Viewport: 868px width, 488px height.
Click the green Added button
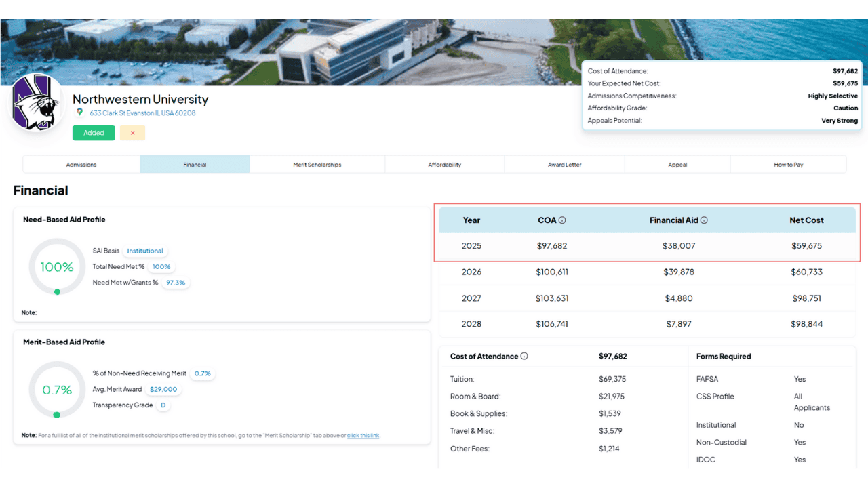click(x=94, y=133)
